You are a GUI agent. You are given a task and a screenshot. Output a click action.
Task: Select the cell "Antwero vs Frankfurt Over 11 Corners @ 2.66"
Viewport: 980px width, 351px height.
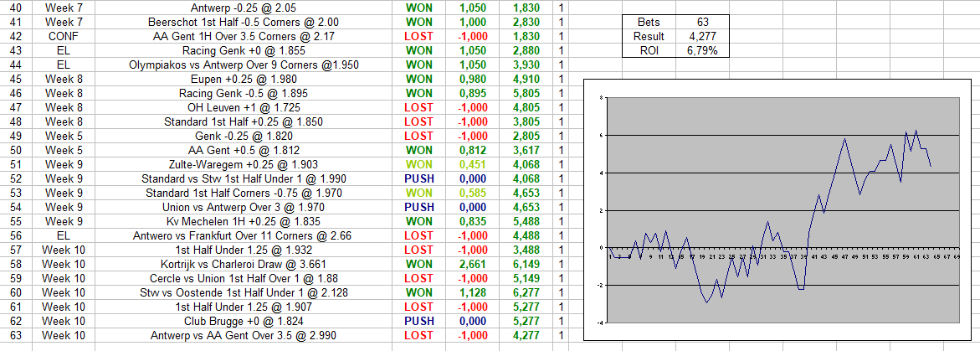244,236
